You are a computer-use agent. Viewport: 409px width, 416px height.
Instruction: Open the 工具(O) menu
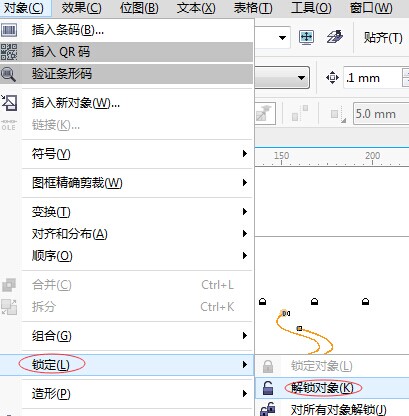[x=311, y=8]
